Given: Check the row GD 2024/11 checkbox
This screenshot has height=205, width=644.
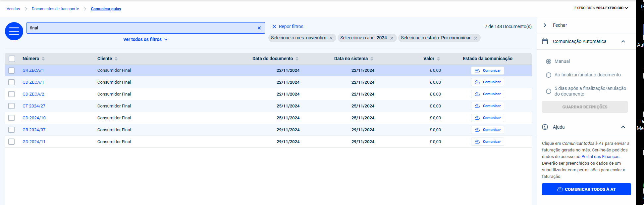Looking at the screenshot, I should [x=12, y=142].
